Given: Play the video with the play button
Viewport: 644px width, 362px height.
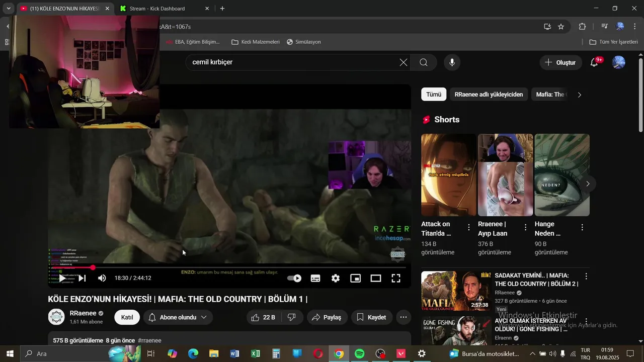Looking at the screenshot, I should tap(62, 278).
